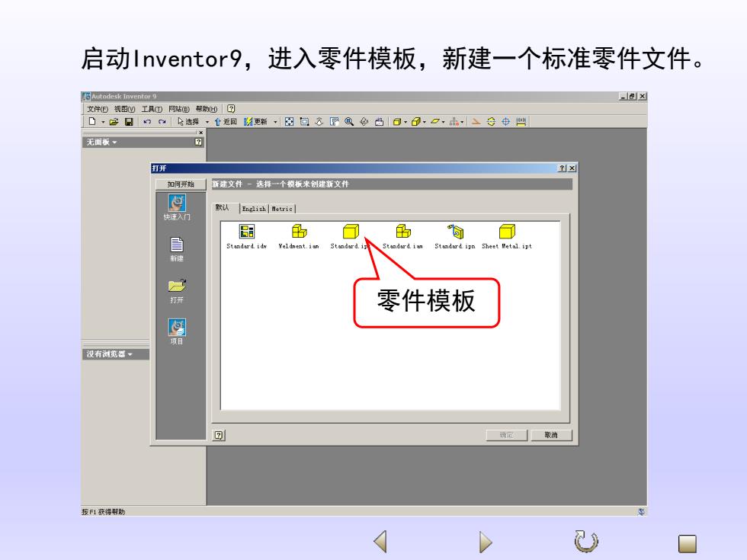Click the Zoom All icon
This screenshot has width=747, height=560.
(289, 122)
